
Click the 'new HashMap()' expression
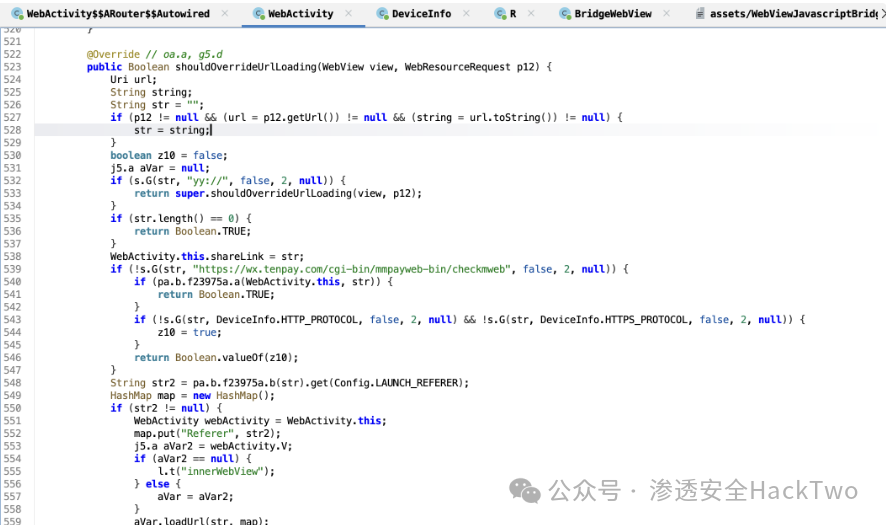pyautogui.click(x=233, y=396)
